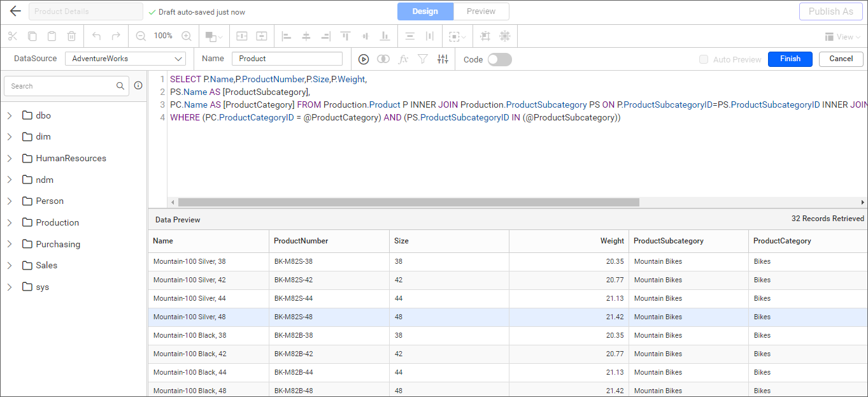
Task: Click the Zoom in magnifier icon
Action: click(x=187, y=36)
